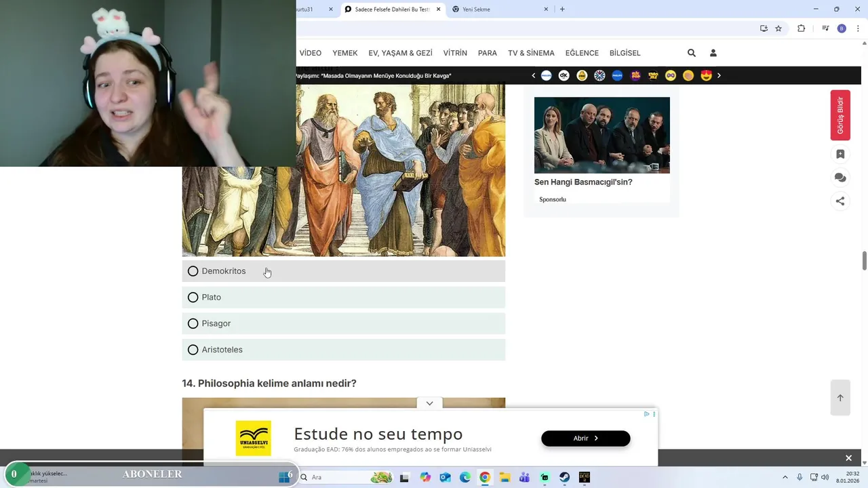Open Microsoft Edge from the taskbar

tap(465, 477)
